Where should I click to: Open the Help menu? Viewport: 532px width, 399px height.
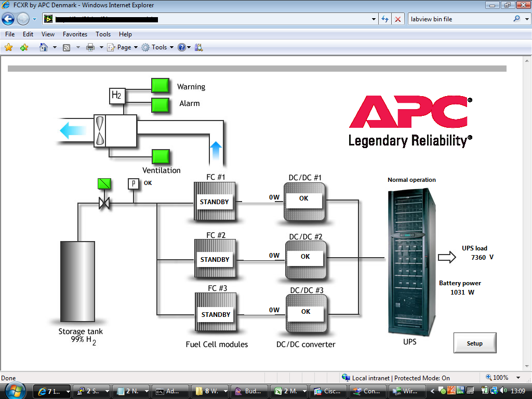(125, 34)
